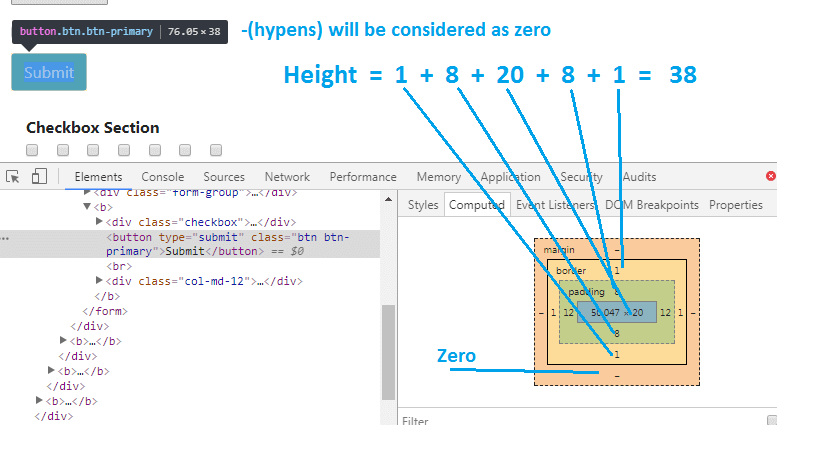Open the Memory tab
This screenshot has height=460, width=819.
point(439,177)
